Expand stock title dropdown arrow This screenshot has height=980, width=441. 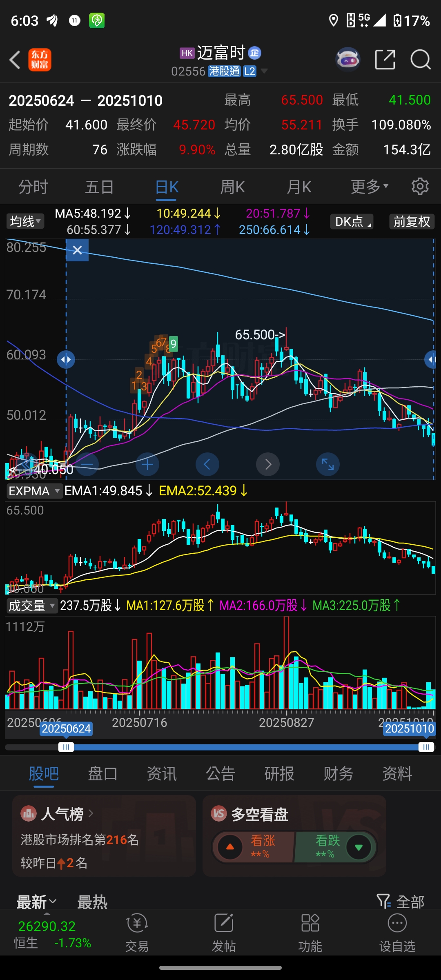tap(264, 71)
